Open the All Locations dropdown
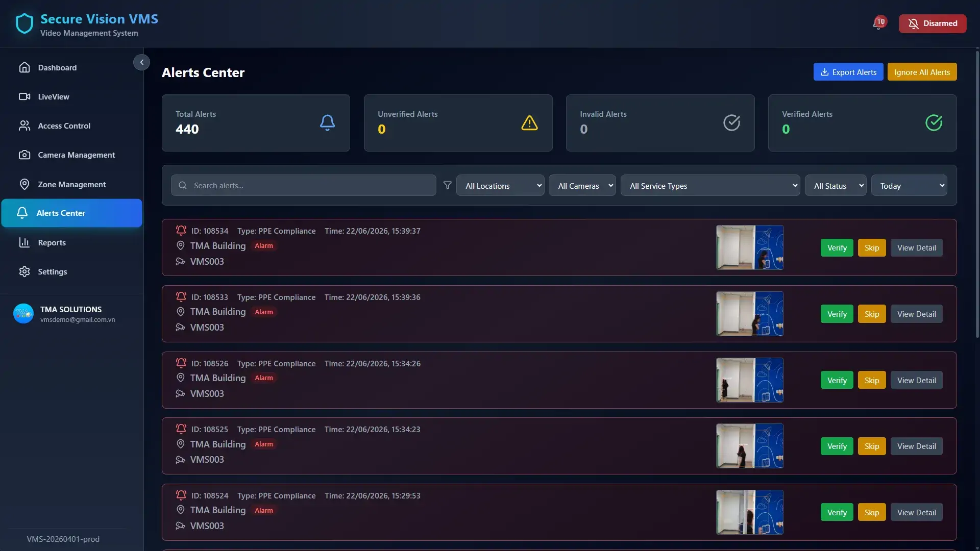The height and width of the screenshot is (551, 980). (500, 185)
